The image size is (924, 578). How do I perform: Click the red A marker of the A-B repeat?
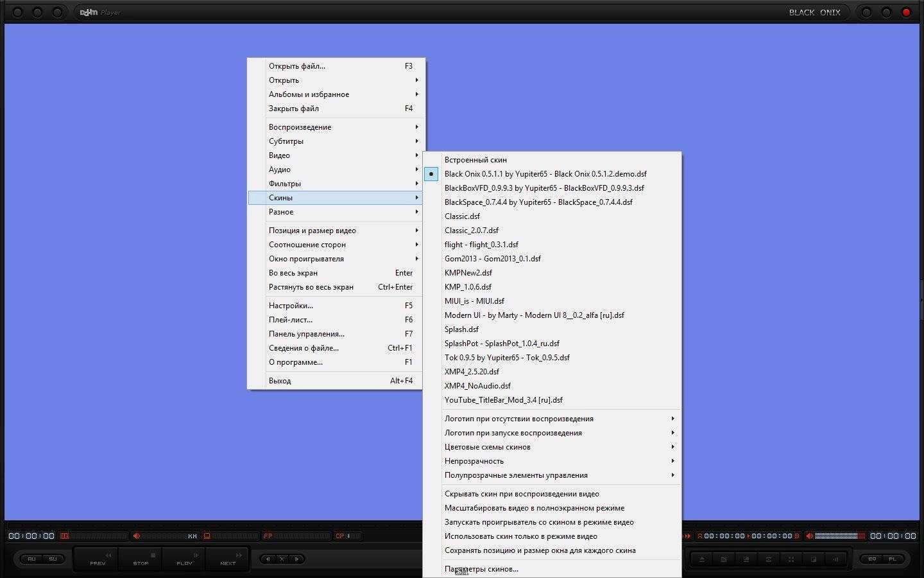pyautogui.click(x=700, y=536)
